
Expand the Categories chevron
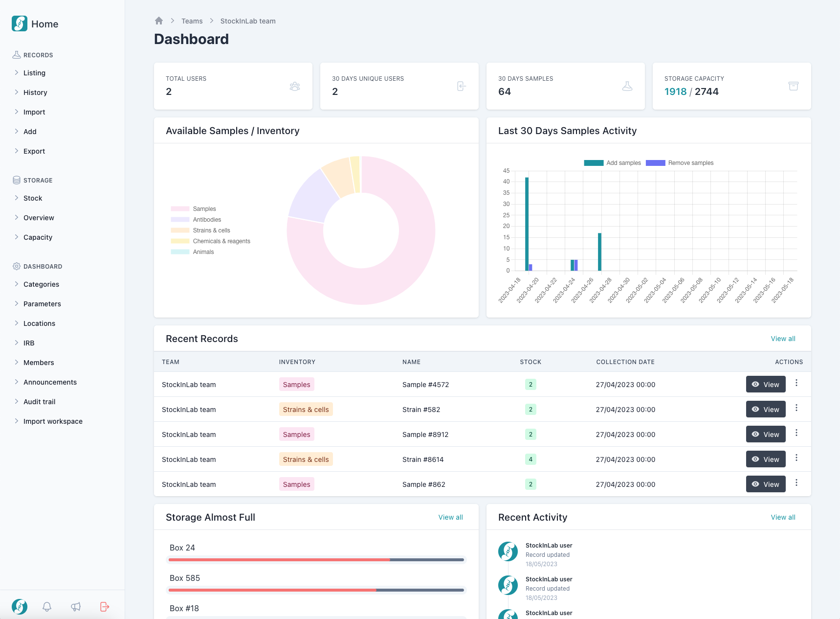[17, 284]
